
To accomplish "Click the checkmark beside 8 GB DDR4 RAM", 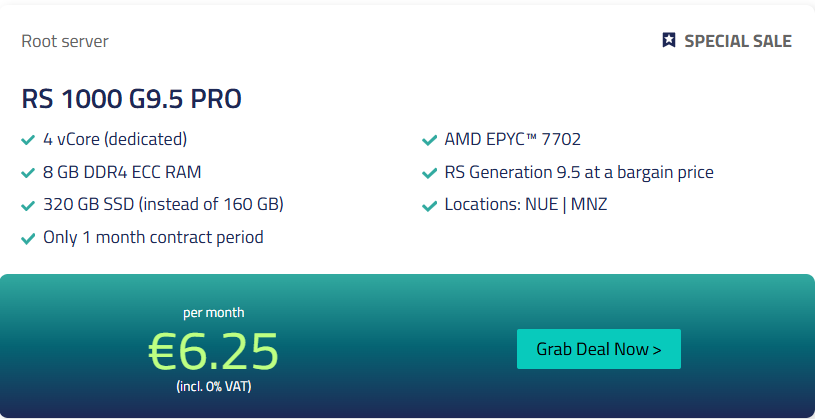I will [28, 173].
